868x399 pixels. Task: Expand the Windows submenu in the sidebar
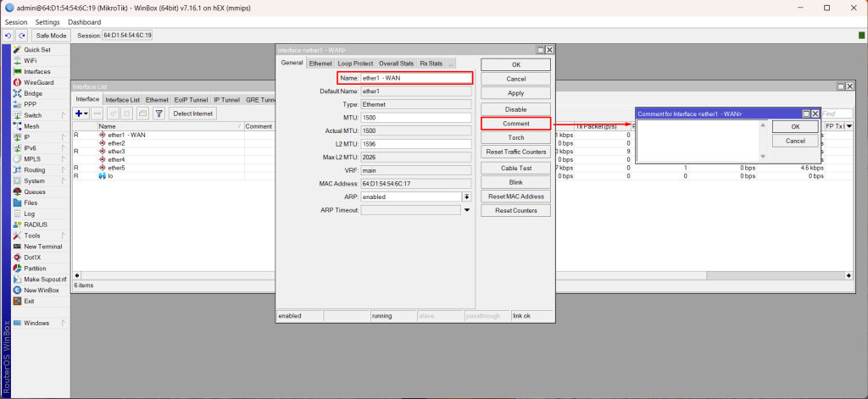(x=63, y=324)
